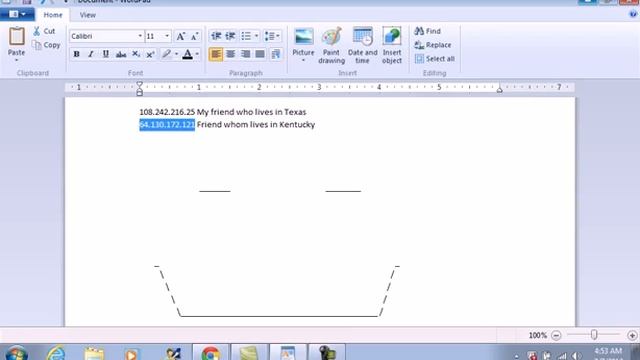Screen dimensions: 640x360
Task: Click Insert object
Action: point(392,45)
